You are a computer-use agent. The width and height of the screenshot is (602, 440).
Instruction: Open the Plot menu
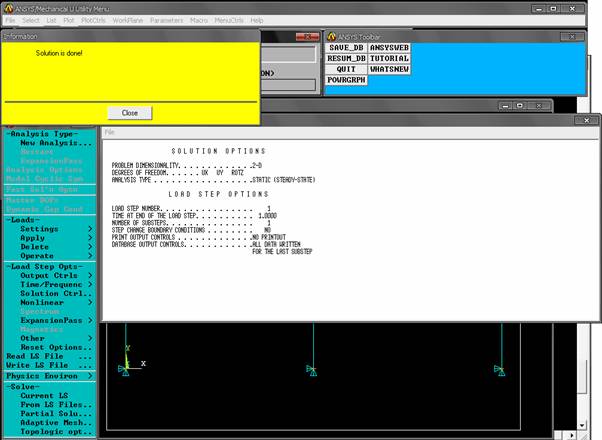click(69, 20)
